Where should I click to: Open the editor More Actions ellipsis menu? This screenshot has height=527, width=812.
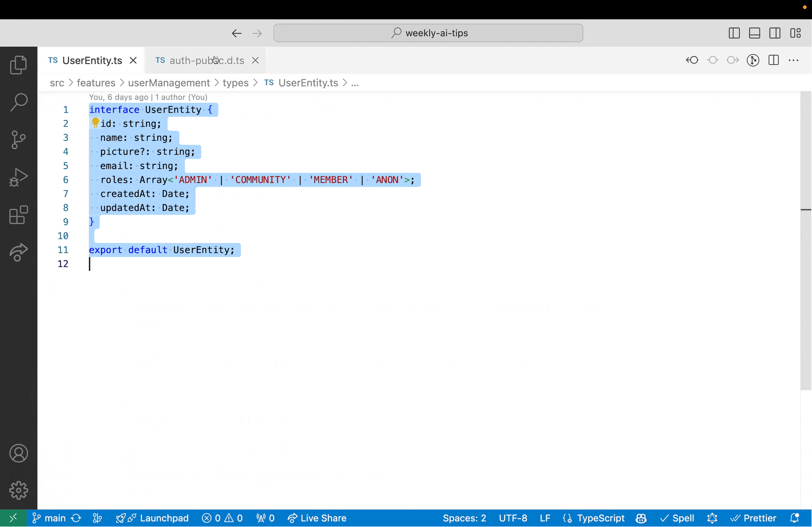(793, 60)
